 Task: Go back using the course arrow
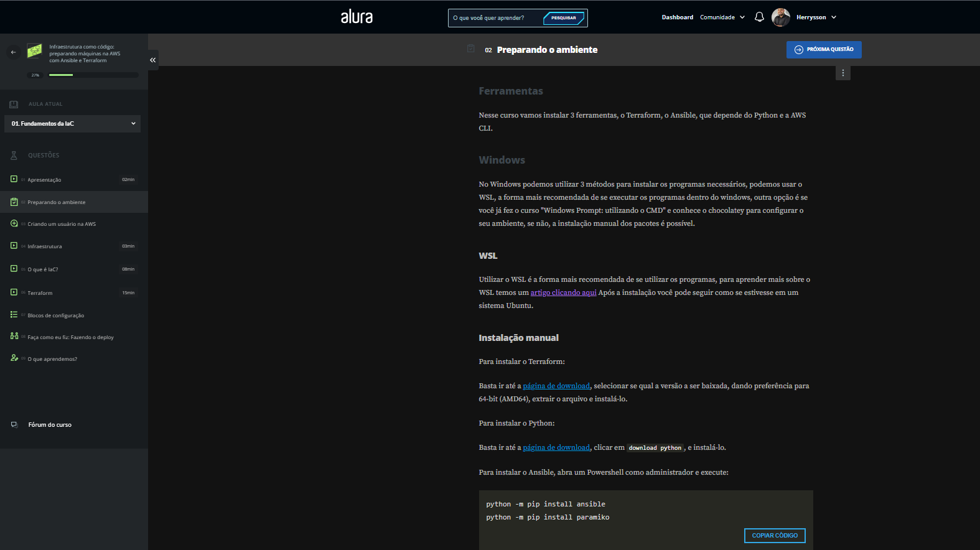pos(13,52)
